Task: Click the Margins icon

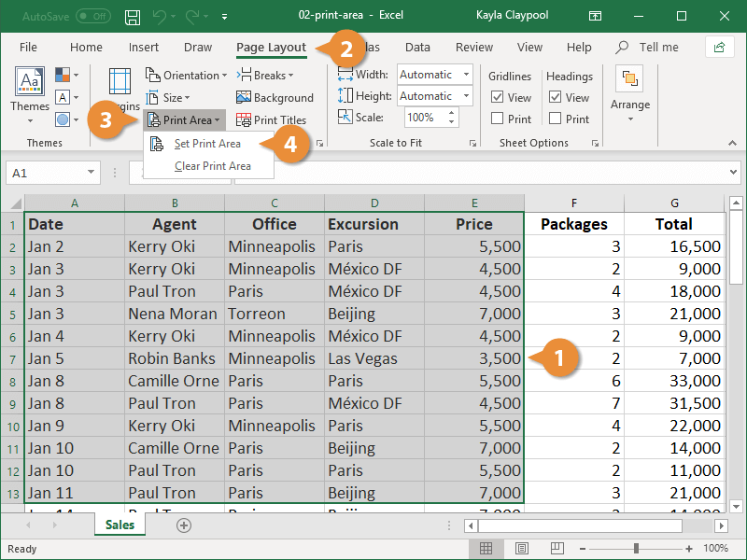Action: pyautogui.click(x=120, y=81)
